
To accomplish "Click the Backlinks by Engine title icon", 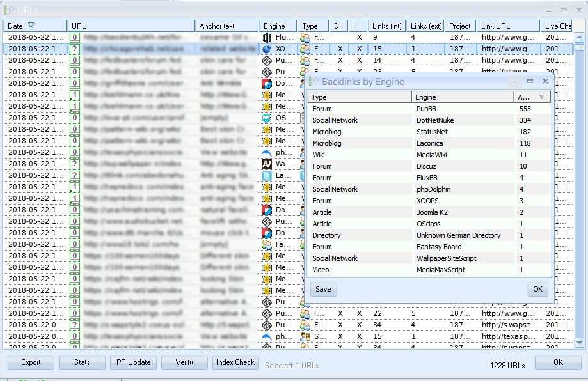I will click(x=314, y=82).
